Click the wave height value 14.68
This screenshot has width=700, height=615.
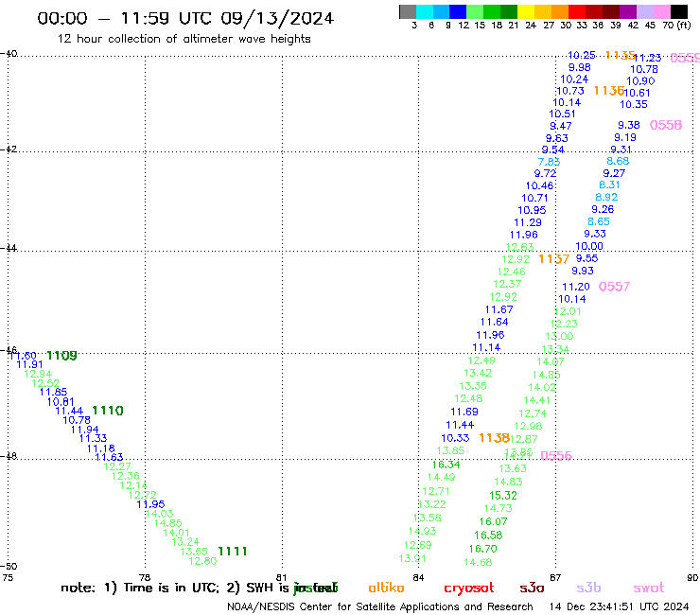tap(478, 562)
